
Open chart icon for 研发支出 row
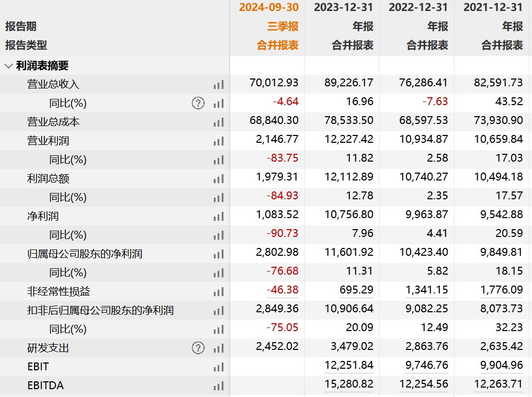(219, 348)
